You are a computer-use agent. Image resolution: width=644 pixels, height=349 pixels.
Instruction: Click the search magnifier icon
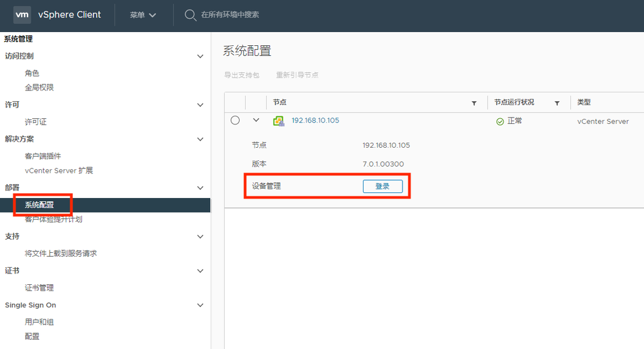pyautogui.click(x=190, y=15)
